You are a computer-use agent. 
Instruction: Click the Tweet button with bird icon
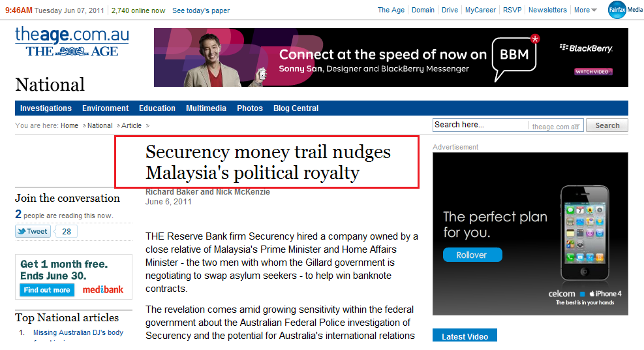pos(33,231)
